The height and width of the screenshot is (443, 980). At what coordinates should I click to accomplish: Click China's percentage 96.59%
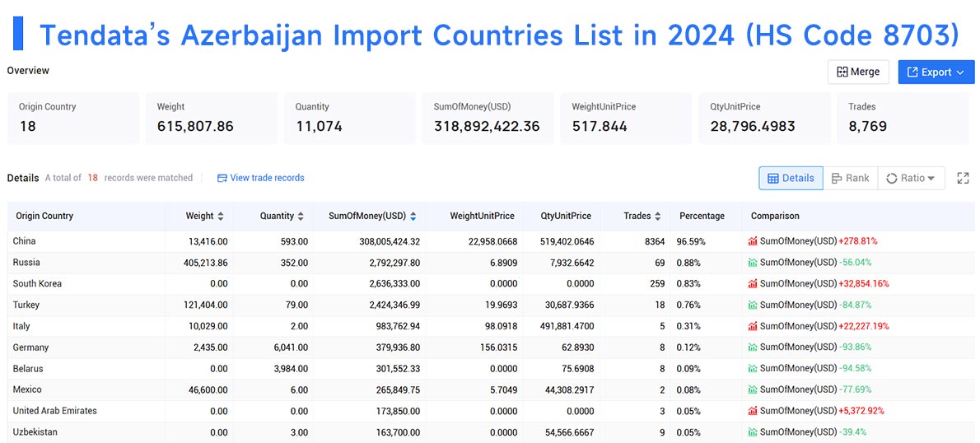tap(689, 241)
